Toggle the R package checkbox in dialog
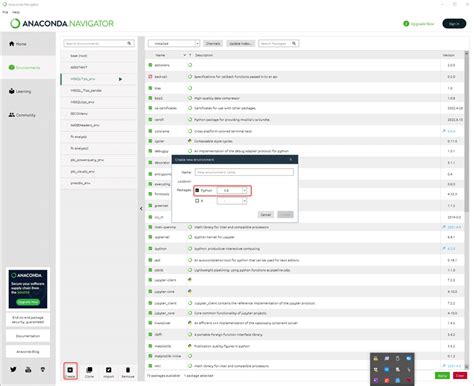The width and height of the screenshot is (474, 386). tap(197, 201)
